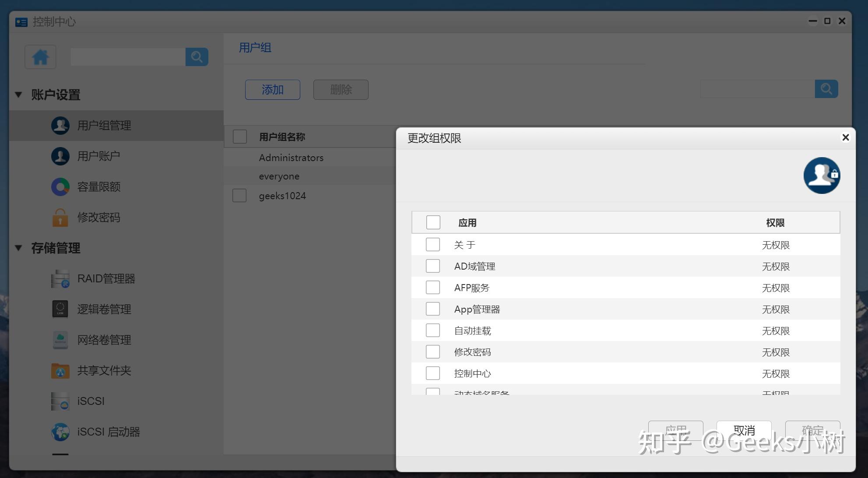Collapse the 账户设置 section
The image size is (868, 478).
(18, 95)
